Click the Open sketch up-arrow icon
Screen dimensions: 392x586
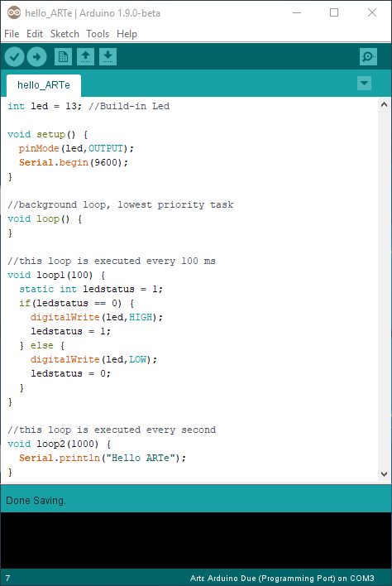85,57
